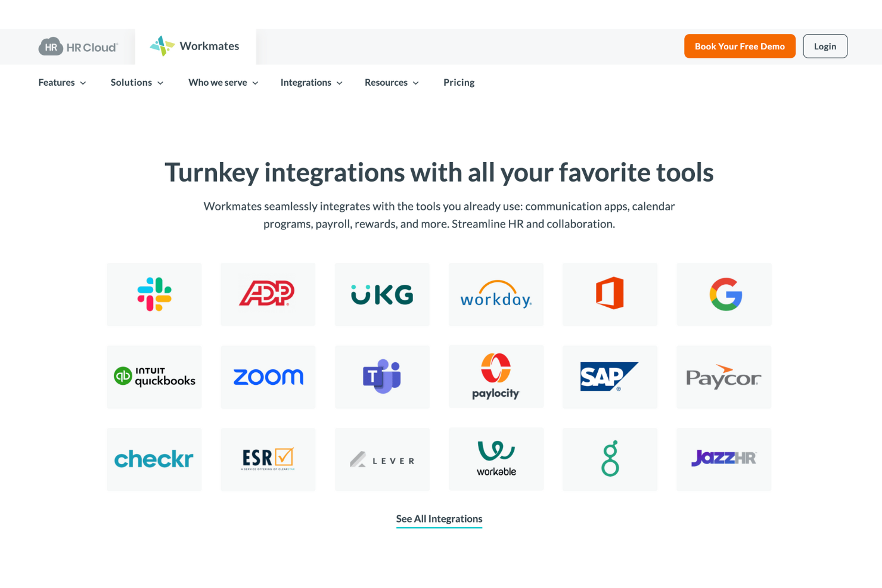
Task: Open the UKG integration tile
Action: [381, 294]
